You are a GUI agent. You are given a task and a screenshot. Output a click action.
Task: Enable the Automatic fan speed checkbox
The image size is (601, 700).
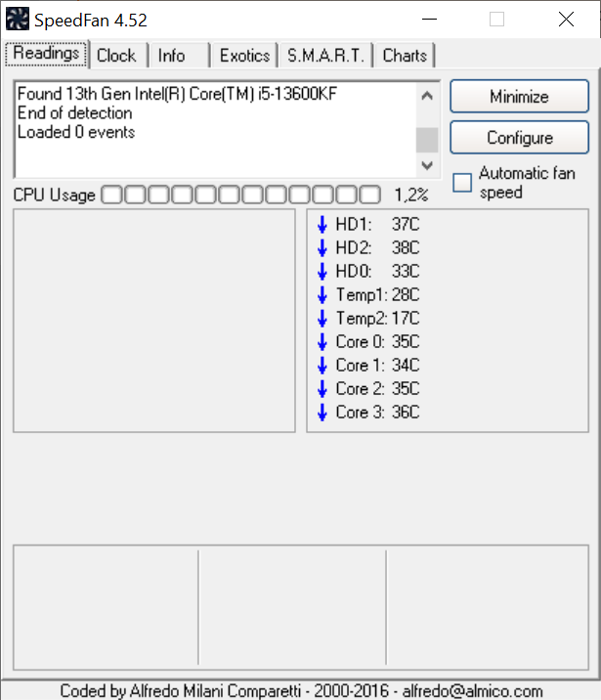pos(462,183)
